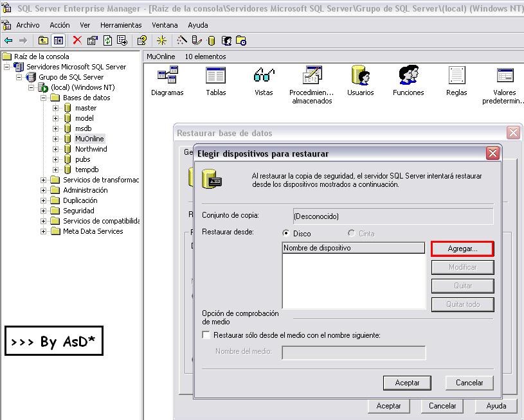
Task: Click Cancelar in Elegir dispositivos dialog
Action: tap(469, 383)
